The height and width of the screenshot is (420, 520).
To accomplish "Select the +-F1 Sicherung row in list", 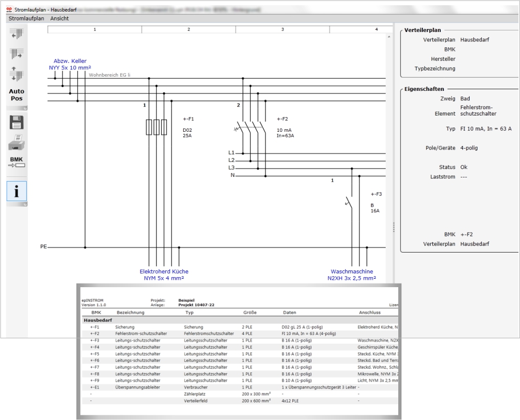I will point(240,327).
